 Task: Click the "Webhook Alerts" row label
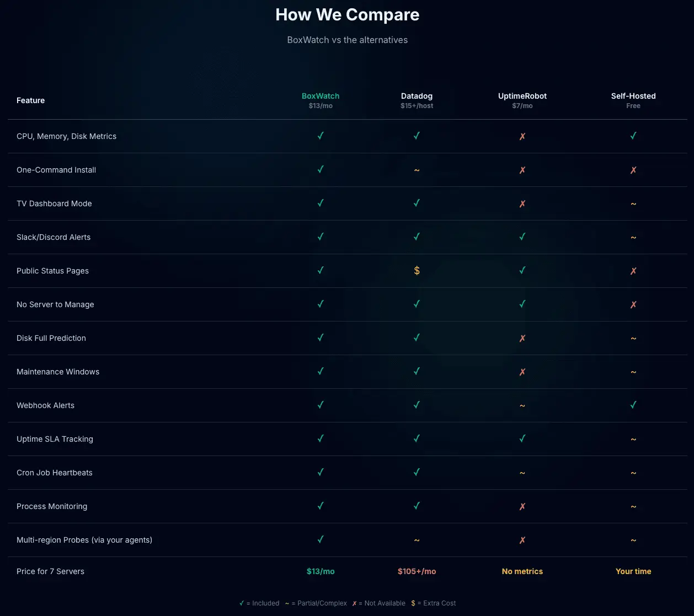pyautogui.click(x=45, y=405)
